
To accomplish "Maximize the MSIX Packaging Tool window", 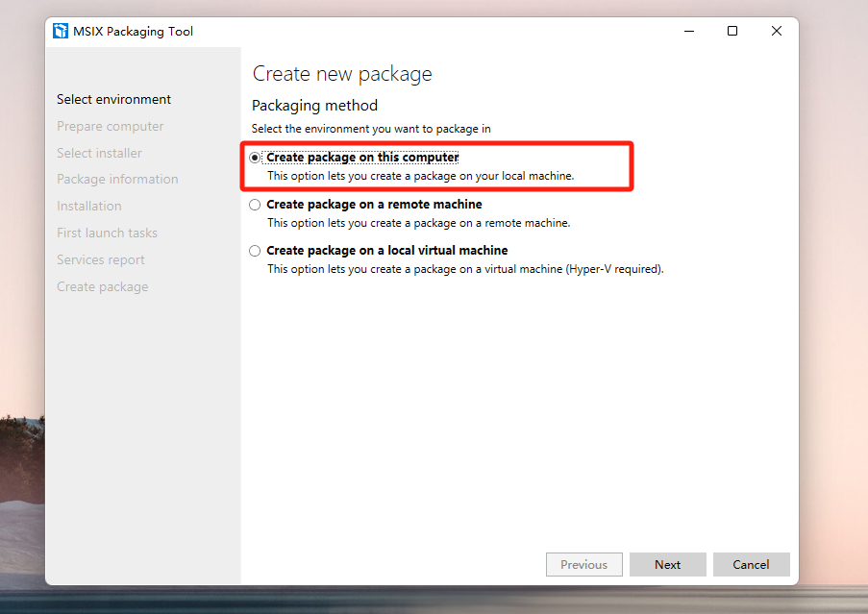I will coord(732,31).
